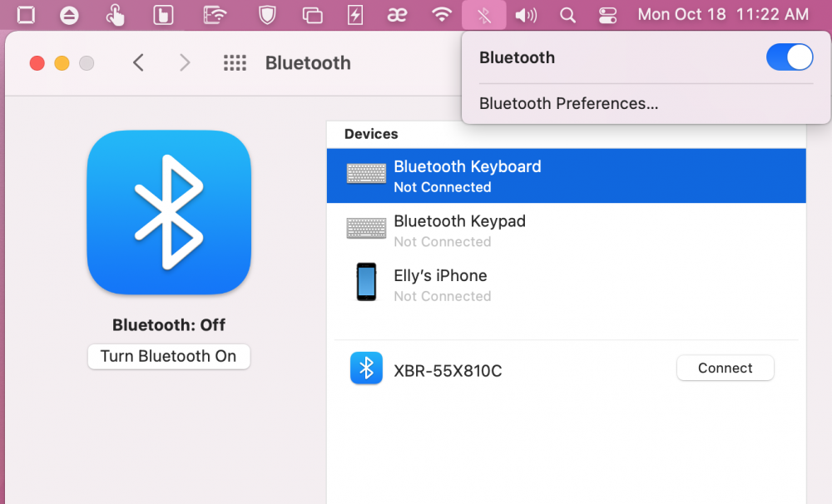
Task: Click the Bluetooth: Off status label
Action: (x=169, y=324)
